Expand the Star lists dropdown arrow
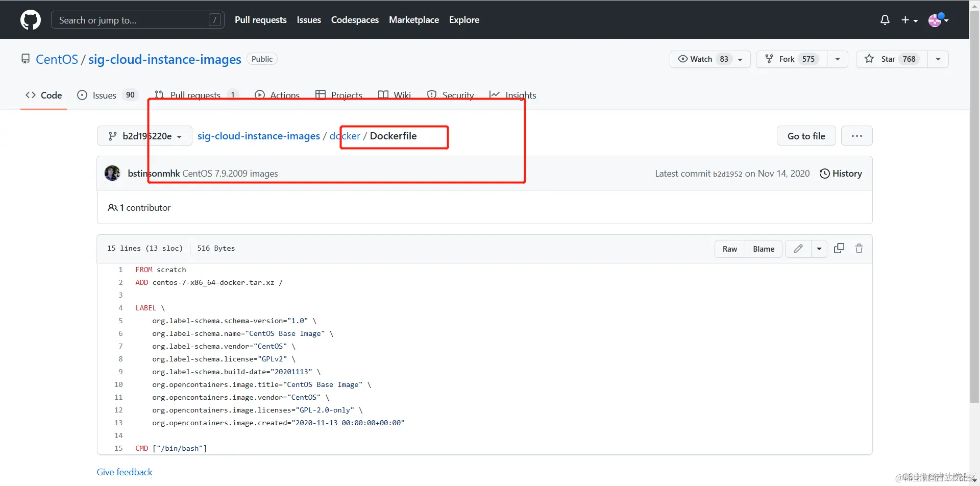The width and height of the screenshot is (980, 486). (938, 59)
